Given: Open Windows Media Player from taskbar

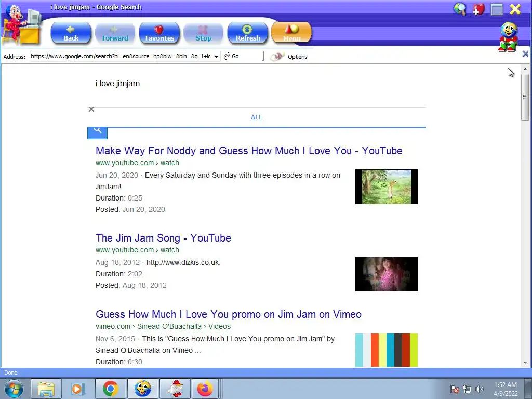Looking at the screenshot, I should [x=77, y=389].
